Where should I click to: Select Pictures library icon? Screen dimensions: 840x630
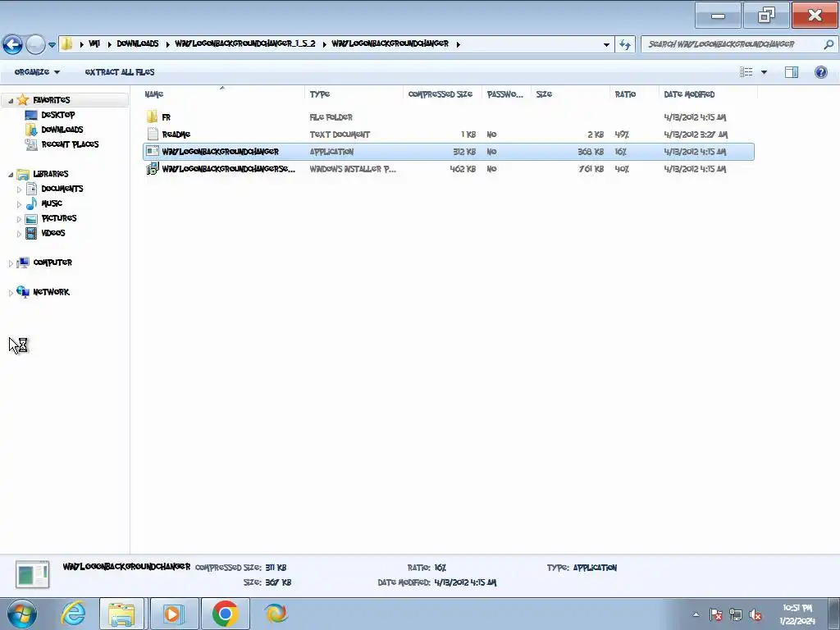click(32, 218)
